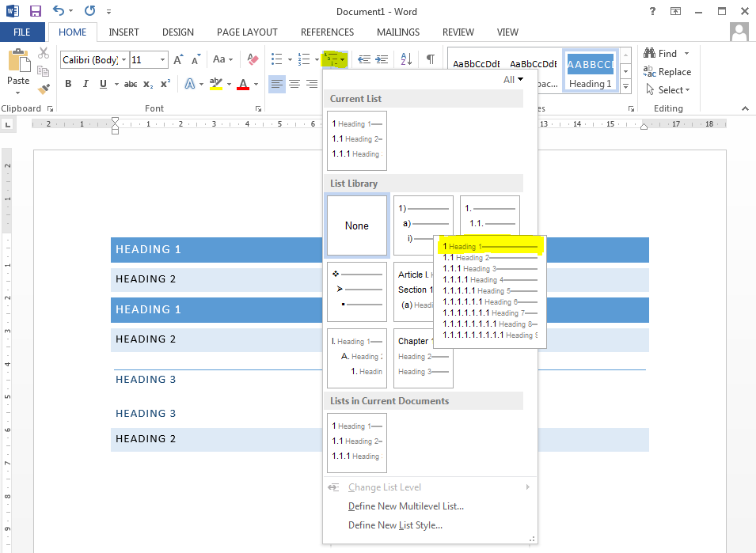The width and height of the screenshot is (756, 553).
Task: Click the Text Highlight Color icon
Action: [215, 83]
